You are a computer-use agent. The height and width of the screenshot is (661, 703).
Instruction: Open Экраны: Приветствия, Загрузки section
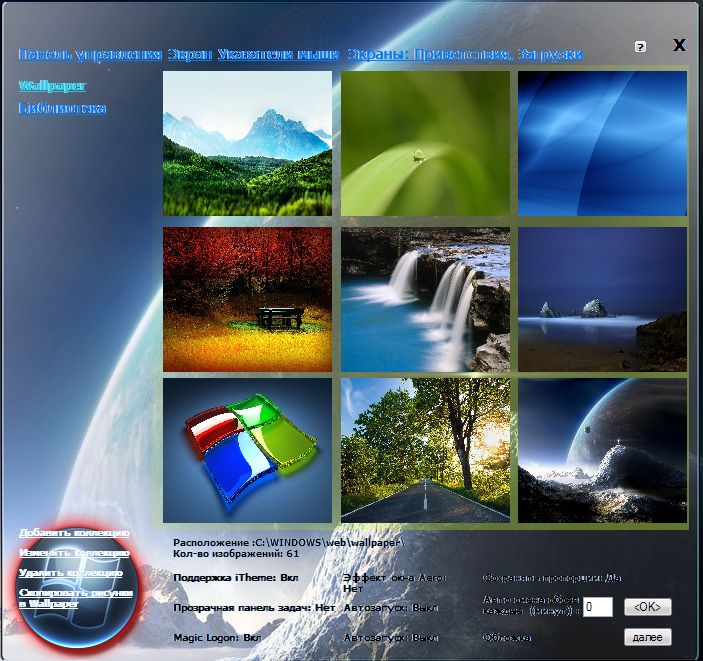point(465,55)
